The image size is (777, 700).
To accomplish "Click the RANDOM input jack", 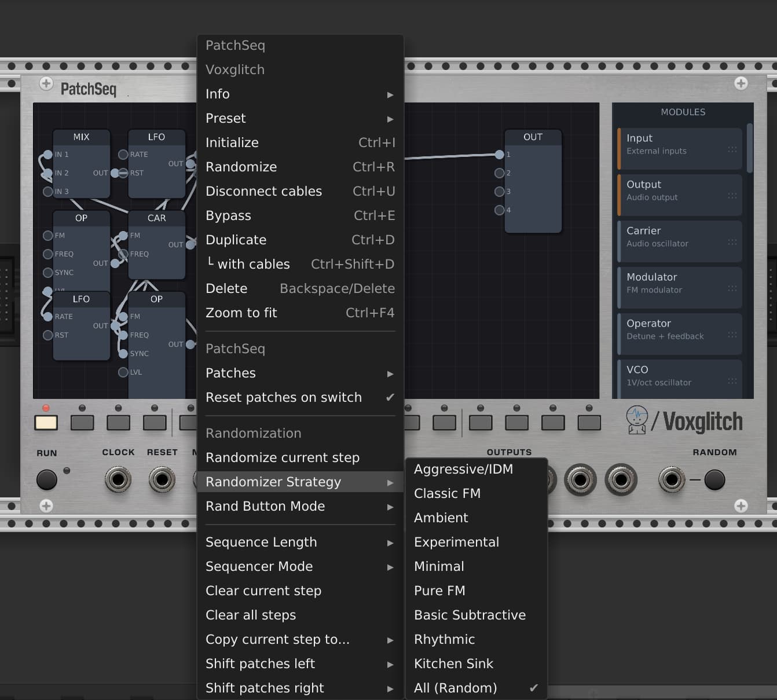I will [672, 479].
